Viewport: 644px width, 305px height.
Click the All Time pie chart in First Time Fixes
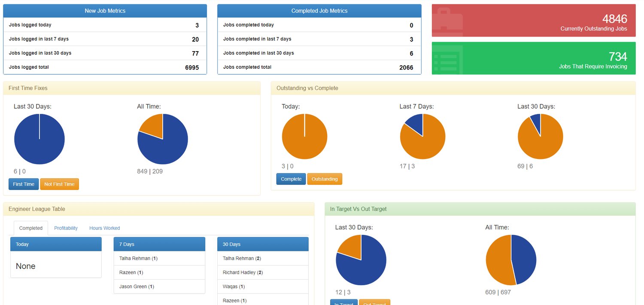click(x=163, y=138)
